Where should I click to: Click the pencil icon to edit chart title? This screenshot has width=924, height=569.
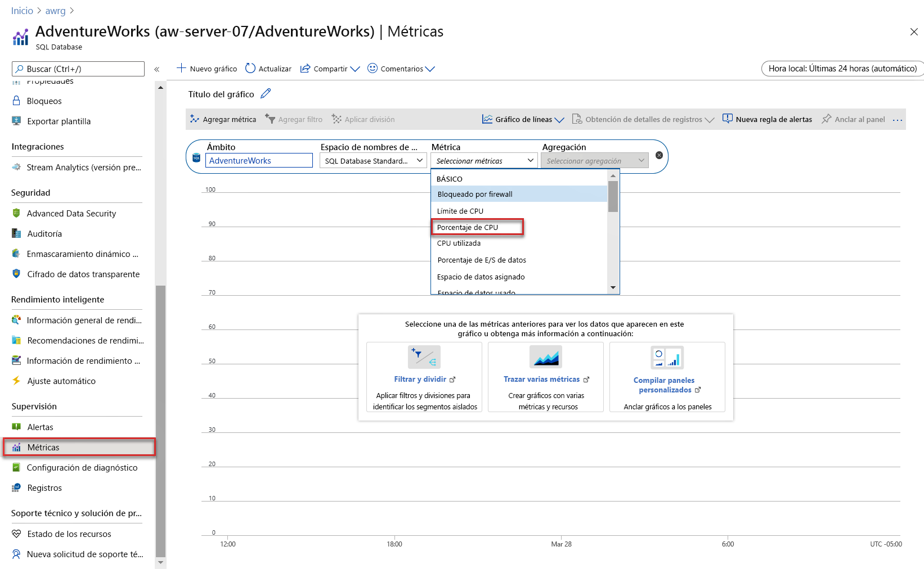click(x=266, y=93)
